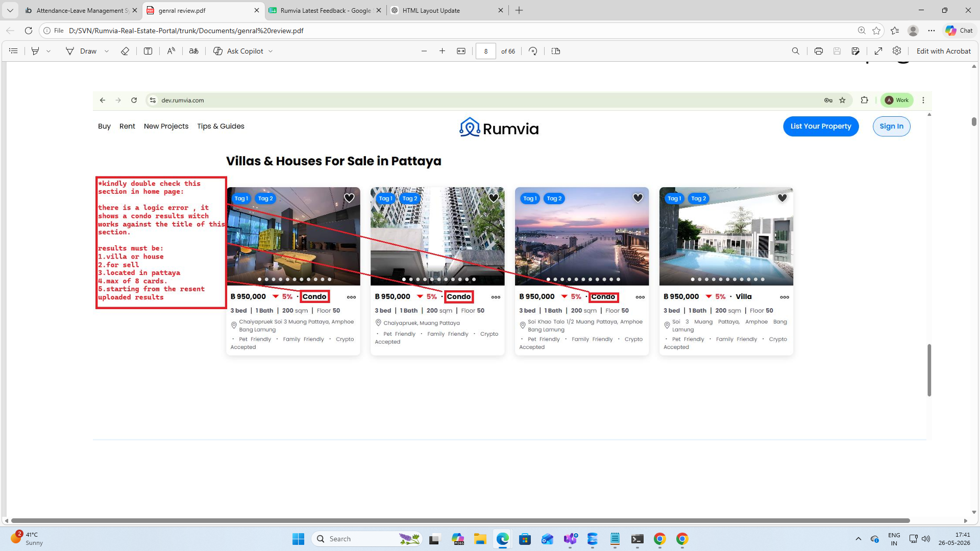Open Copilot Chat sidebar

tap(959, 31)
